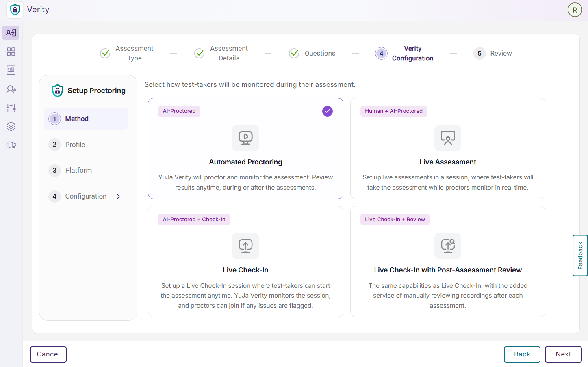Viewport: 588px width, 367px height.
Task: Open the user profile avatar R
Action: [575, 10]
